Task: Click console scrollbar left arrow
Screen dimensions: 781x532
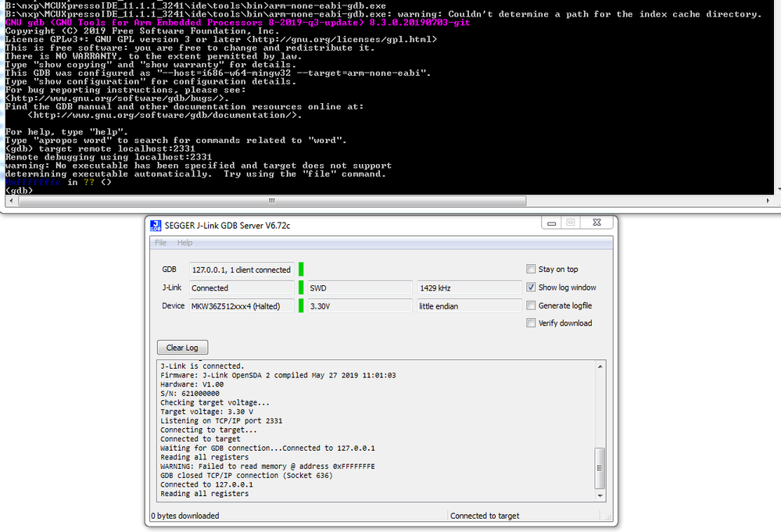Action: pyautogui.click(x=12, y=201)
